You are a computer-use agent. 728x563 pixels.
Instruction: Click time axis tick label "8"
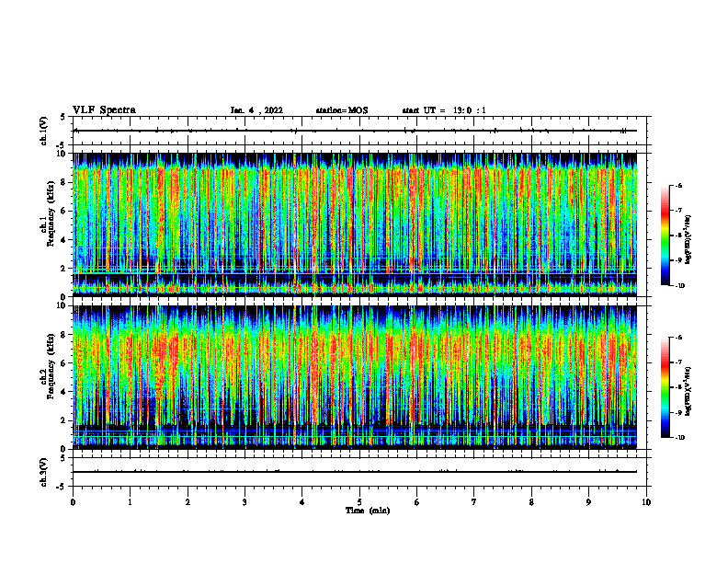click(x=531, y=502)
